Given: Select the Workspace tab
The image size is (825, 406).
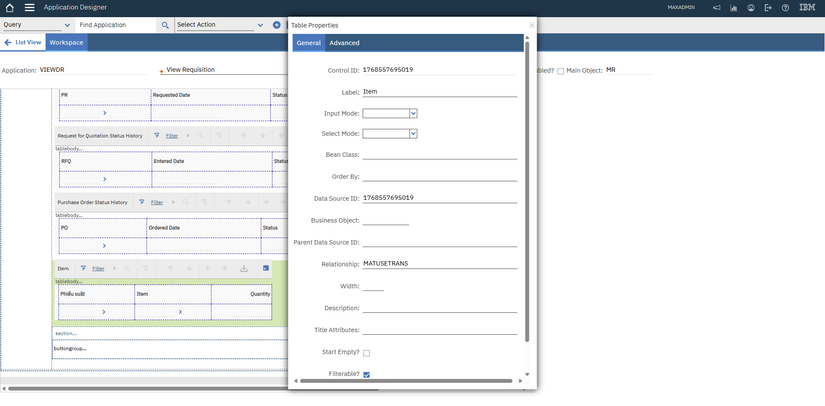Looking at the screenshot, I should [x=66, y=43].
